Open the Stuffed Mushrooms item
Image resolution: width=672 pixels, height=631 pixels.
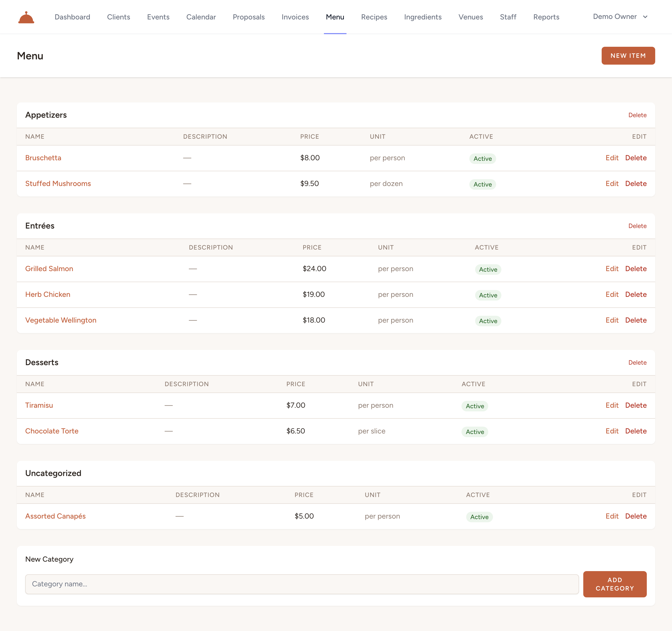58,183
